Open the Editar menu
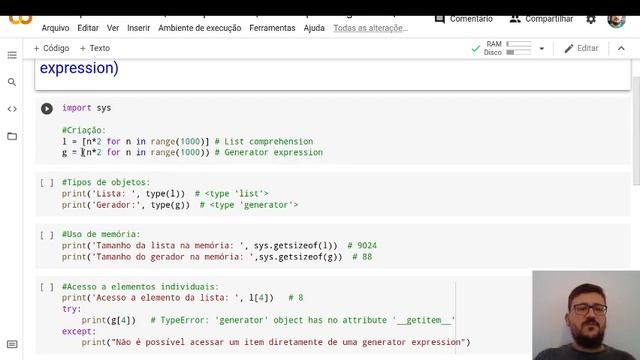This screenshot has height=360, width=640. (88, 28)
